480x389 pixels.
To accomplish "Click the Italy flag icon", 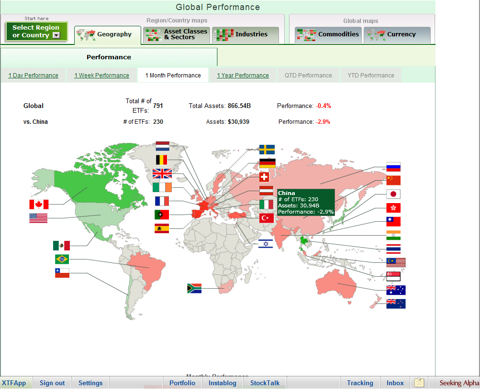I will pos(266,204).
